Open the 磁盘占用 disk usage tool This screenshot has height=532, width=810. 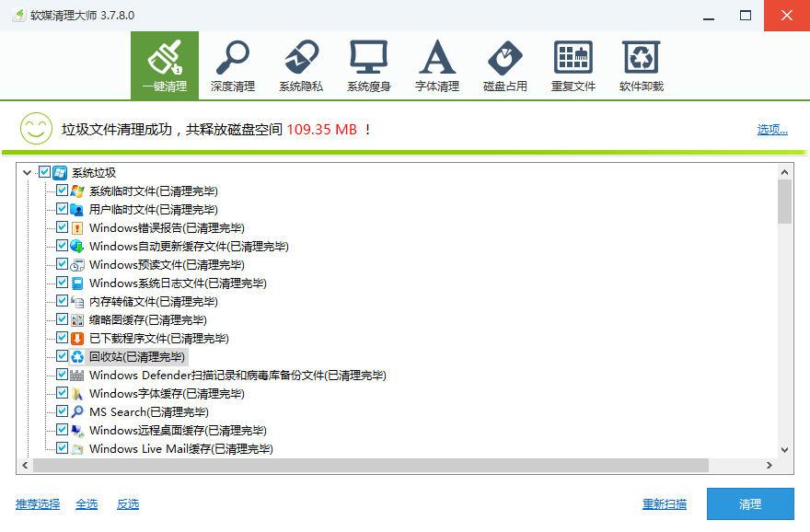pos(504,65)
